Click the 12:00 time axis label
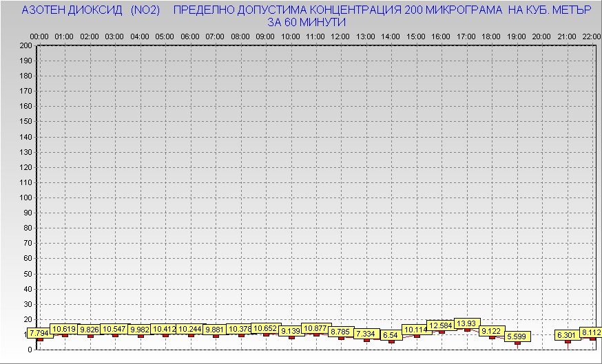602x364 pixels. pos(340,36)
